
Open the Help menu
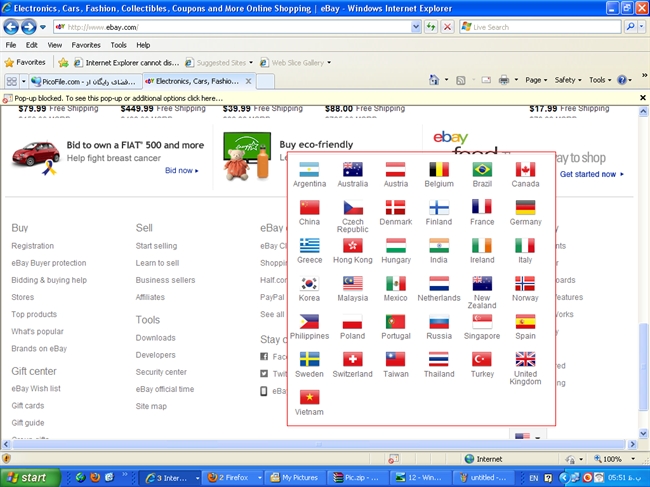143,45
